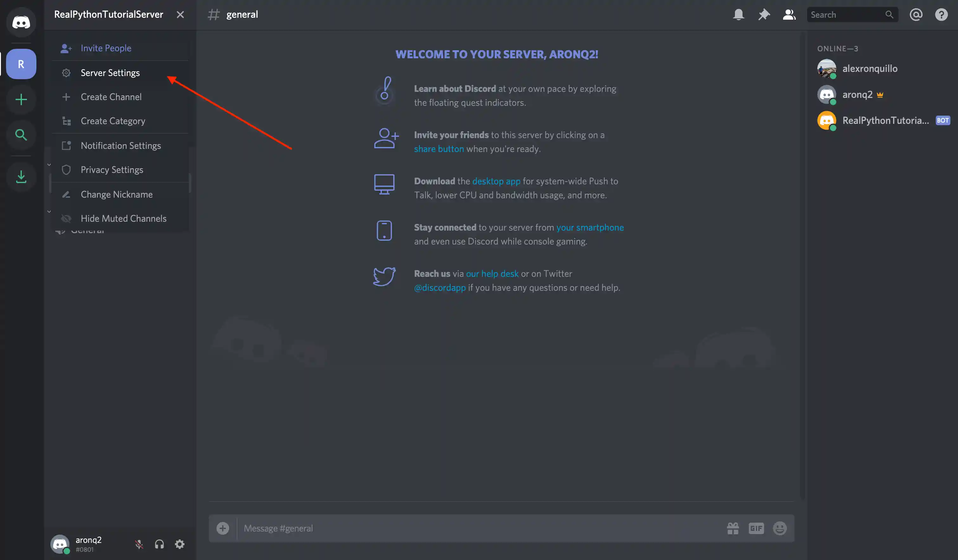This screenshot has width=958, height=560.
Task: Select Server Settings from the menu
Action: 110,73
